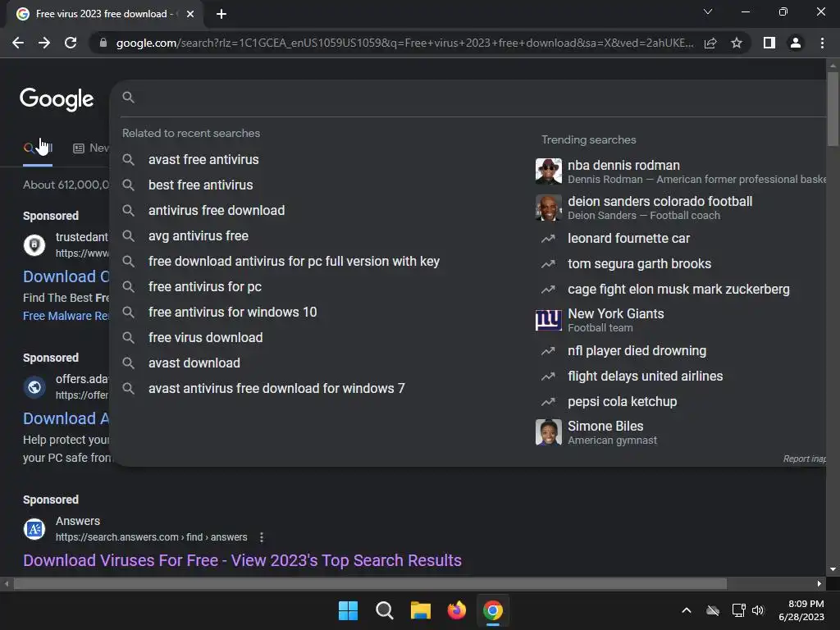Image resolution: width=840 pixels, height=630 pixels.
Task: Open a new tab with the plus button
Action: (221, 14)
